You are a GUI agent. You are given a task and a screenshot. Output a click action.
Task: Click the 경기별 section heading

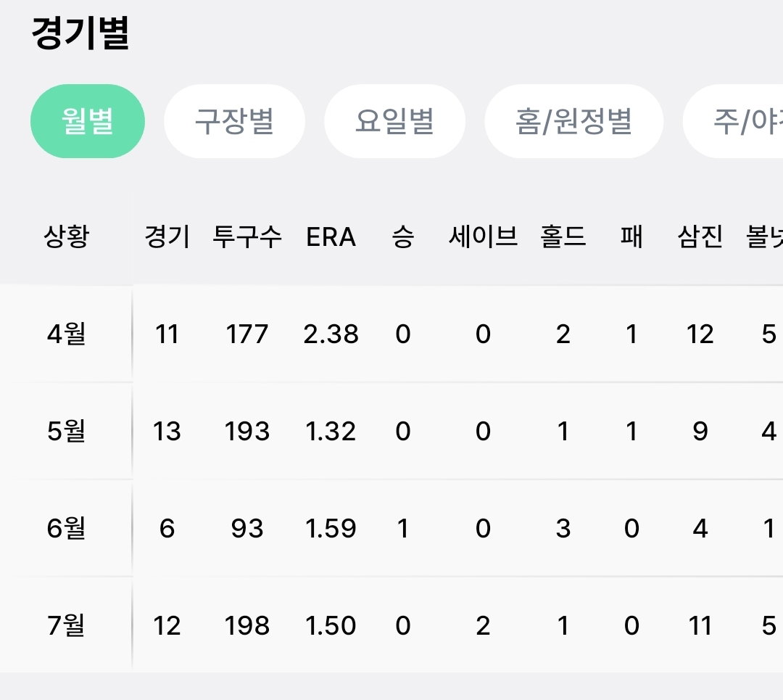click(80, 33)
